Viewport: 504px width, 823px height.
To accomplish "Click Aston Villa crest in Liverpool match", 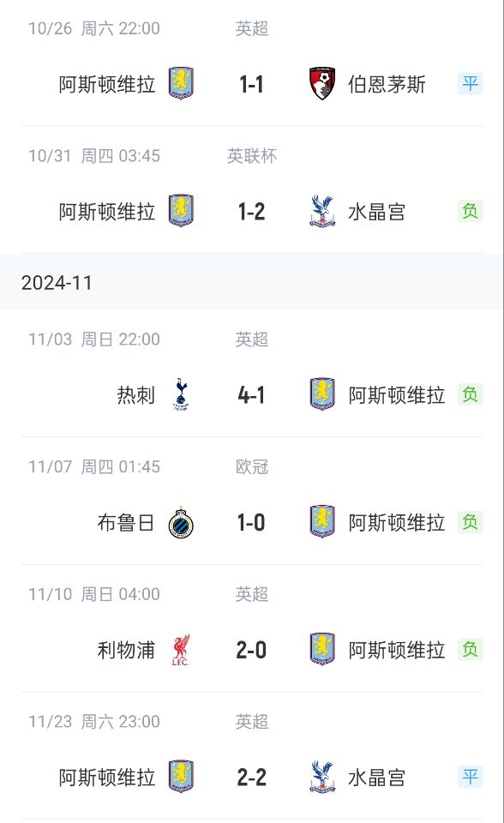I will (x=322, y=649).
